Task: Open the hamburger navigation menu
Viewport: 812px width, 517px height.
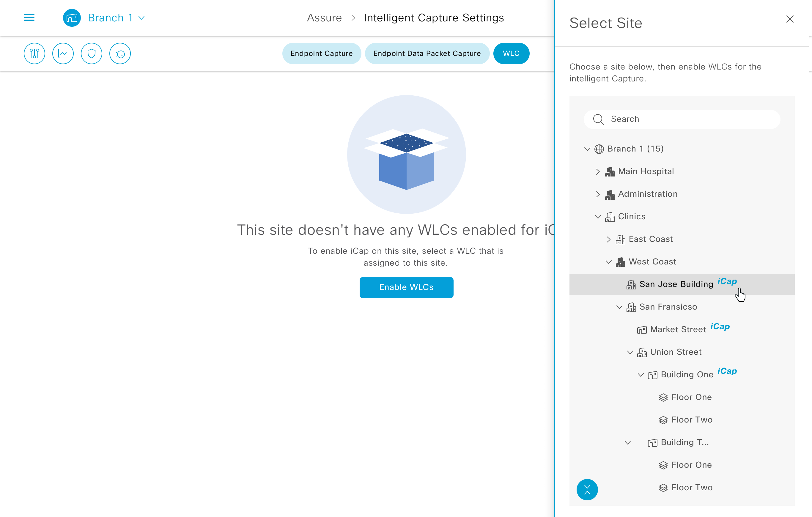Action: (29, 18)
